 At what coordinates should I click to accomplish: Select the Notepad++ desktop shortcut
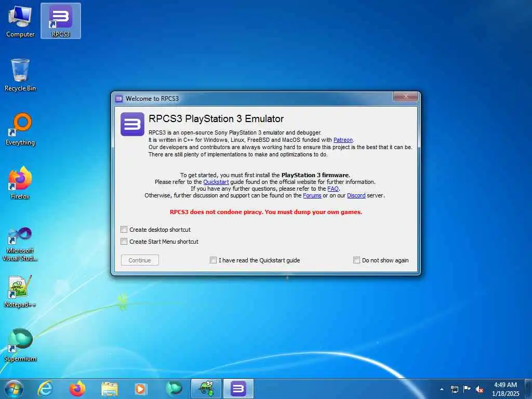point(20,291)
